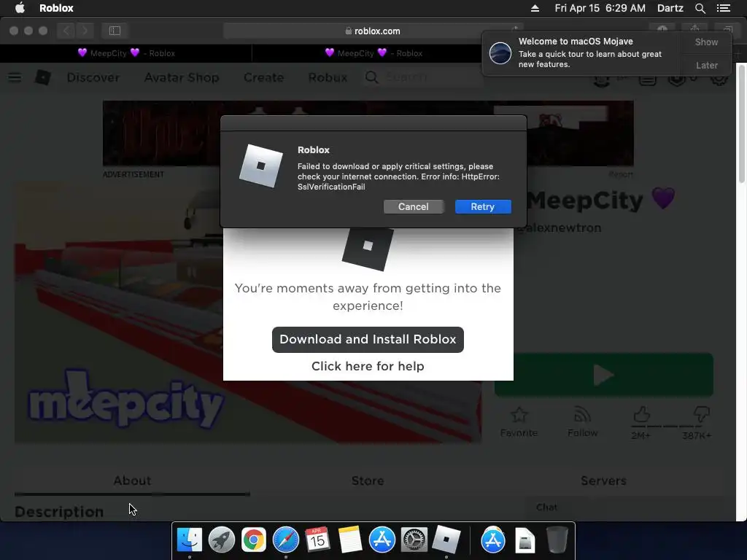The height and width of the screenshot is (560, 747).
Task: Go forward in Safari
Action: click(x=85, y=31)
